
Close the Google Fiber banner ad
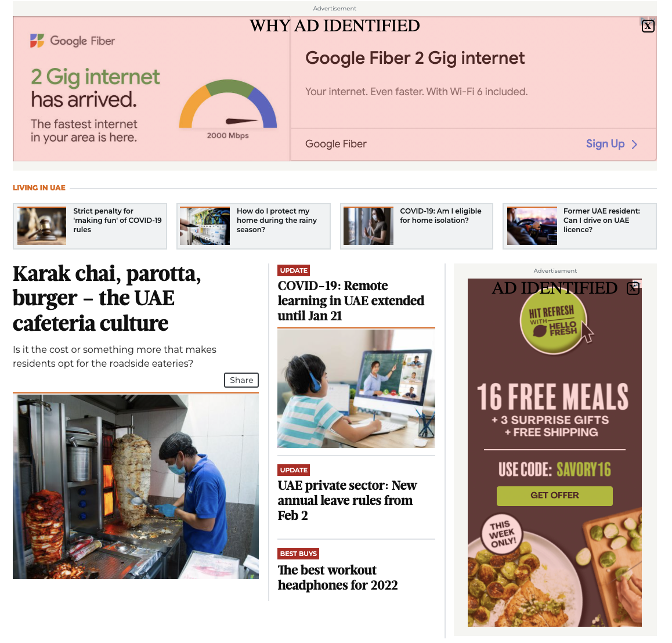tap(648, 26)
